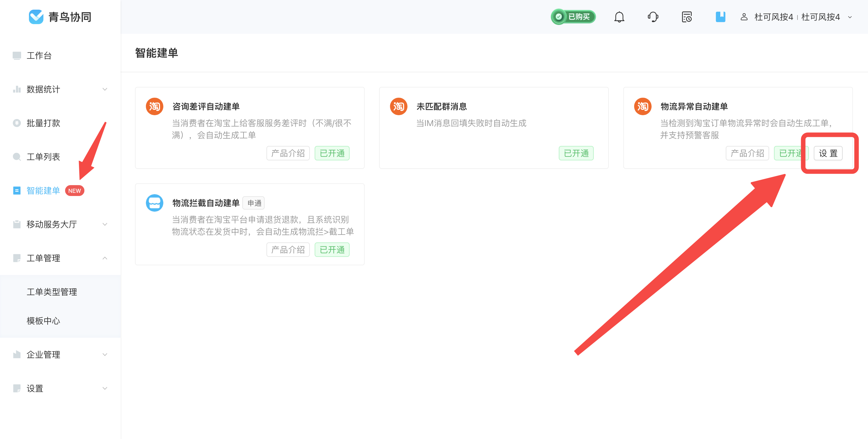The width and height of the screenshot is (868, 439).
Task: Click 已开通 on 未匹配群消息 card
Action: (x=576, y=153)
